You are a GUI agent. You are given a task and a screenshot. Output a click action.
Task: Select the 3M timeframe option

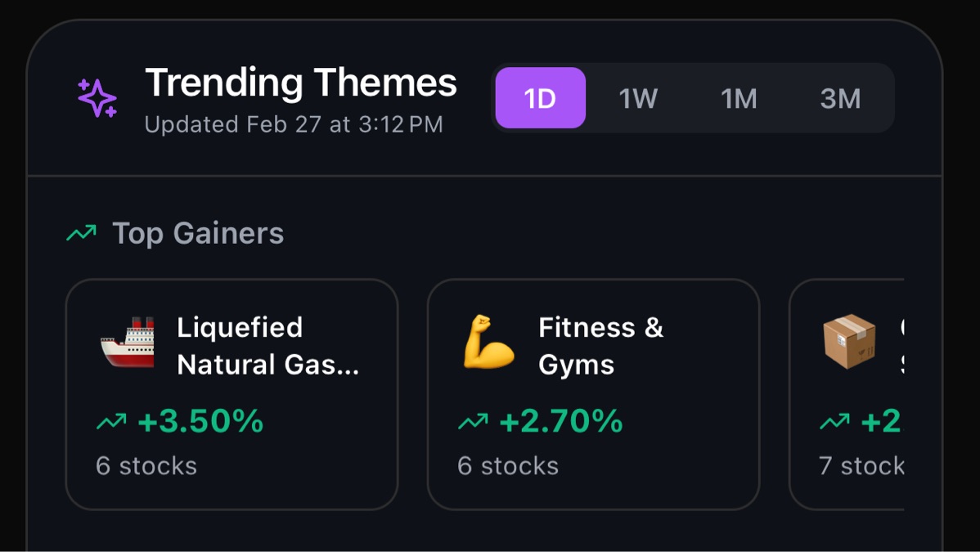(x=841, y=98)
